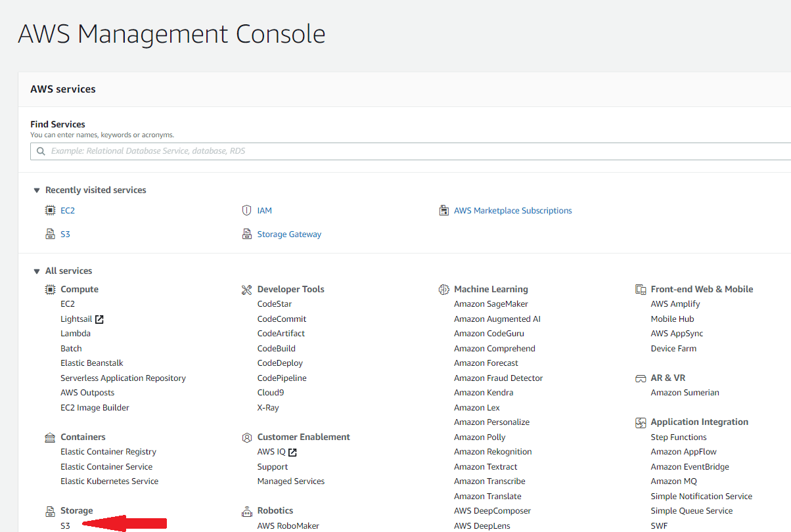Open Serverless Application Repository
The height and width of the screenshot is (532, 791).
coord(123,378)
